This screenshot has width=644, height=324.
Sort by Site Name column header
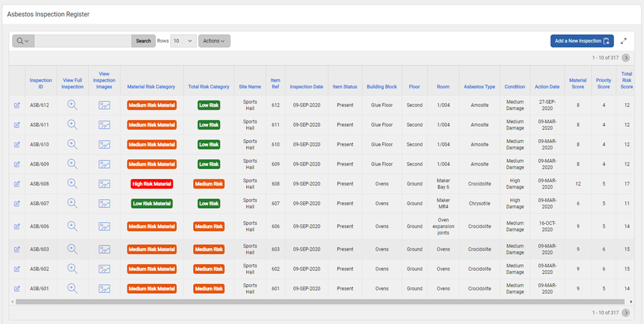(250, 87)
